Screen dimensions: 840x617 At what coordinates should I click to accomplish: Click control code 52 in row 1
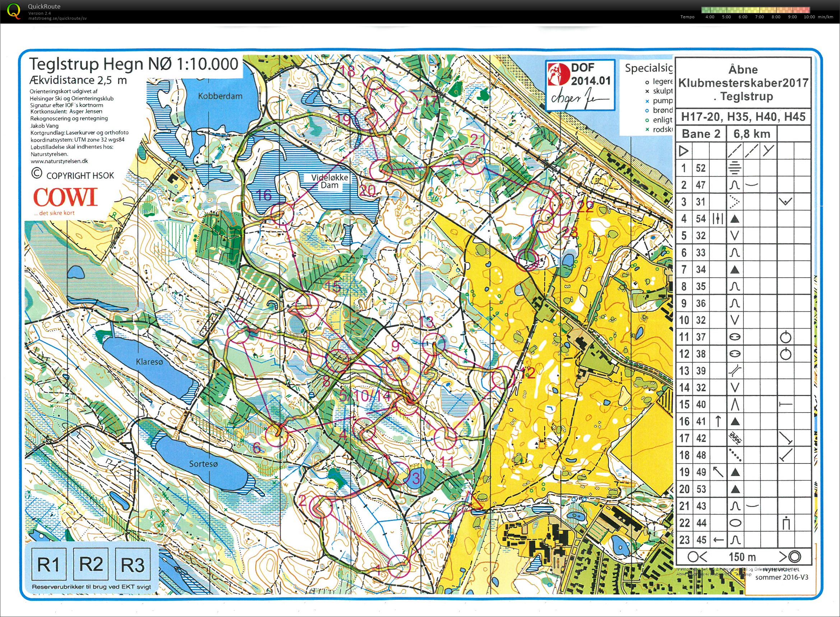click(x=701, y=168)
